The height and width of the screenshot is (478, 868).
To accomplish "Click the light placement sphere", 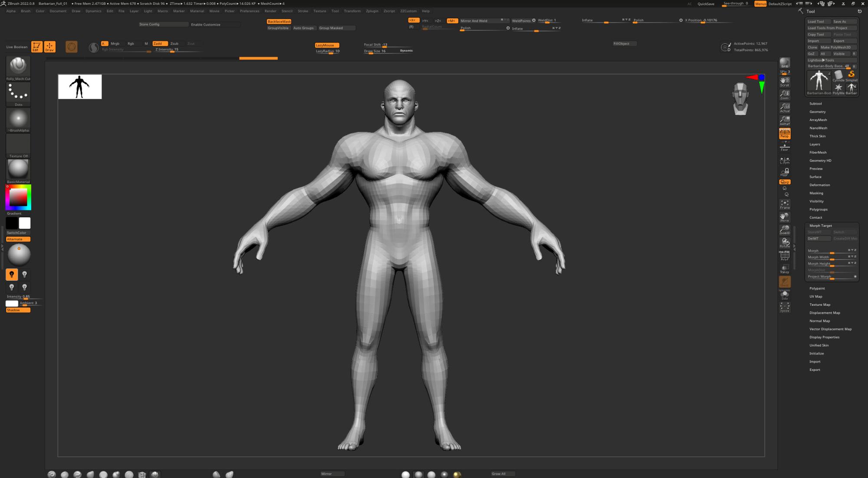I will [x=19, y=255].
